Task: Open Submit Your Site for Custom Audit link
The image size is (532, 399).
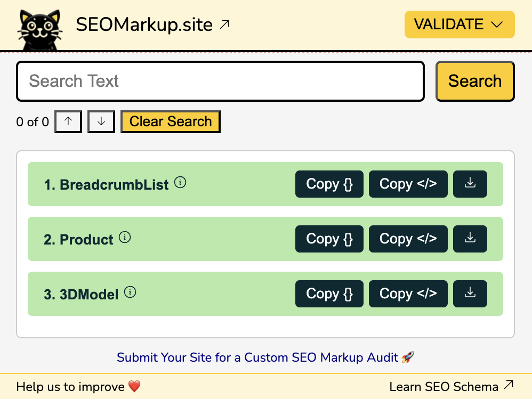Action: [265, 357]
